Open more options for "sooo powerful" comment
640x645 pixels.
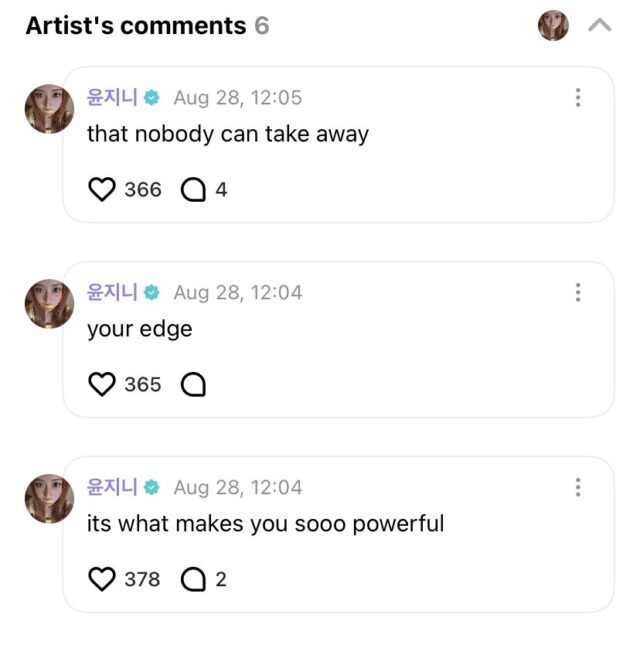578,487
